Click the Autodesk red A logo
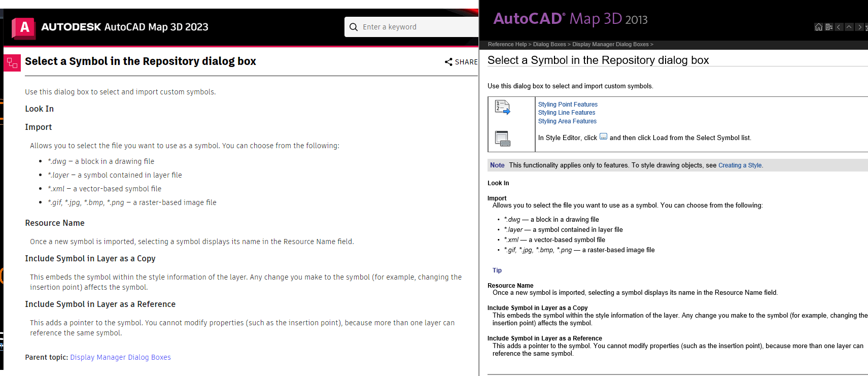Viewport: 868px width, 376px height. (24, 27)
